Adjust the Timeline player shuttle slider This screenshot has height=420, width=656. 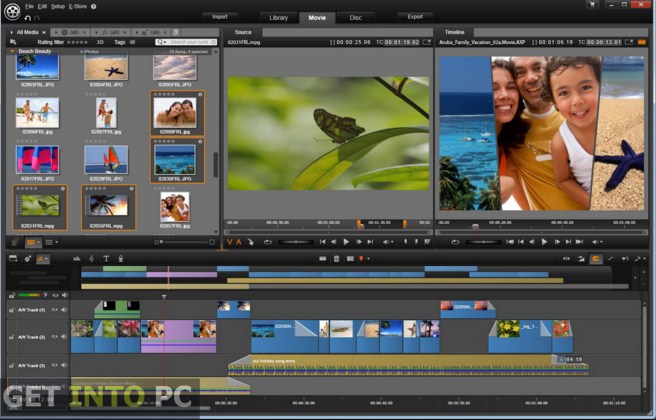(483, 242)
